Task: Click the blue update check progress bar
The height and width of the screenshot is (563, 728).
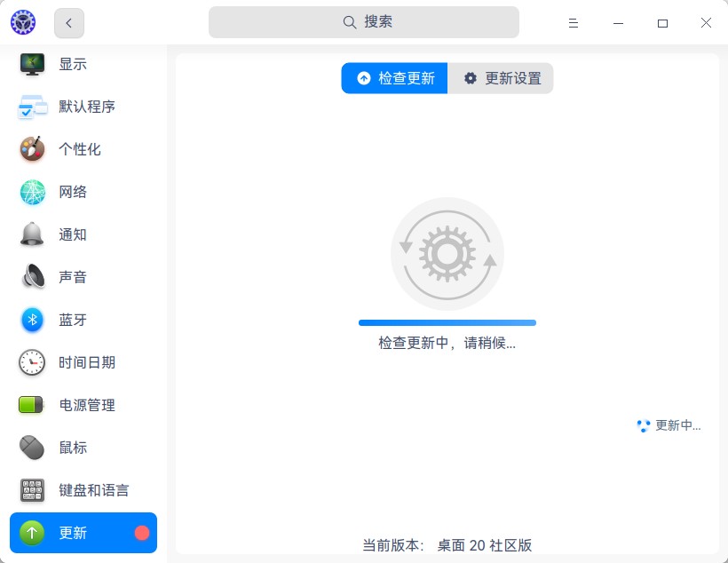Action: pos(447,323)
